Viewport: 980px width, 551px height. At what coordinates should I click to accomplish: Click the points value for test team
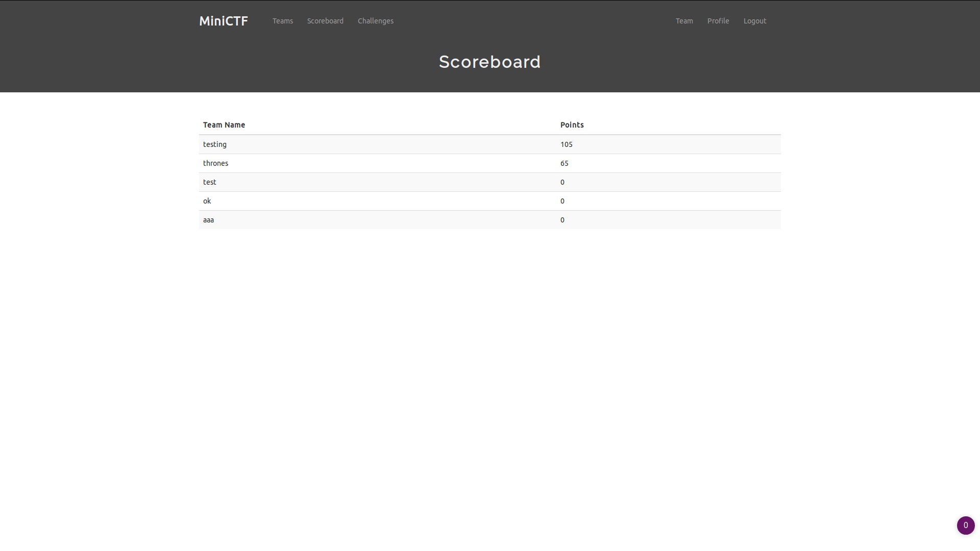[562, 182]
